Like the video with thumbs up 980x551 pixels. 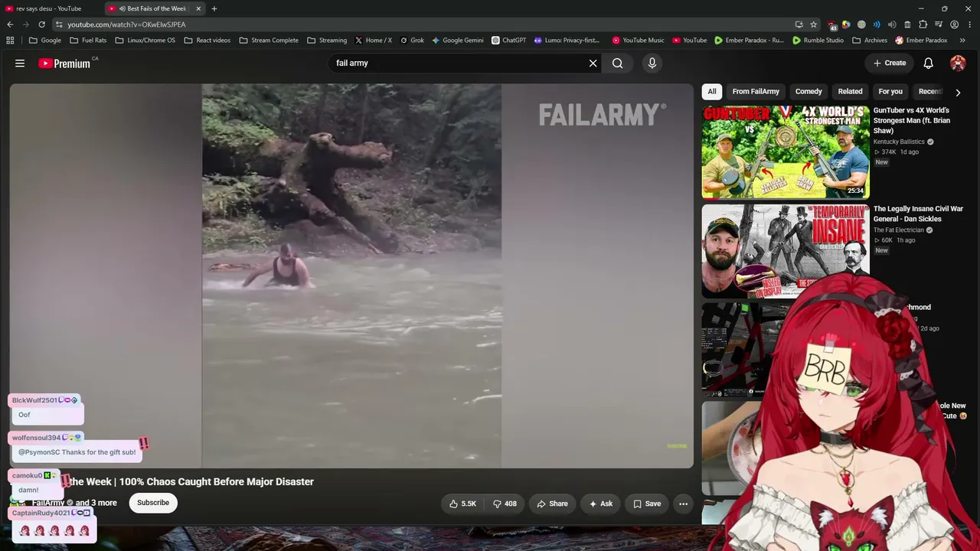(462, 504)
